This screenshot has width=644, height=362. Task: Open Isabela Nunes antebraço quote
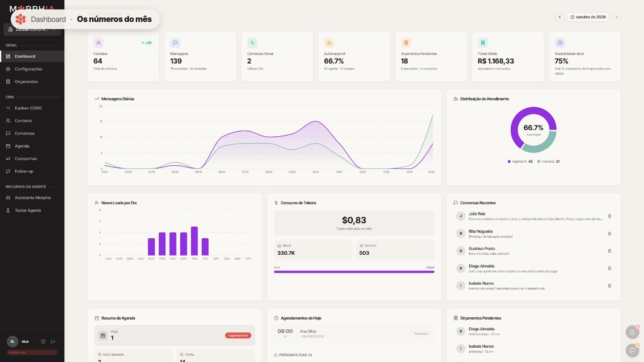tap(534, 349)
